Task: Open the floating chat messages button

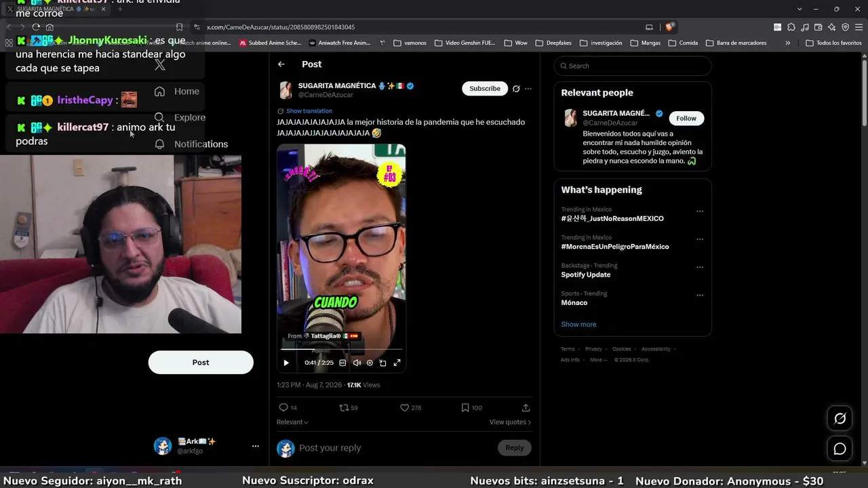Action: [840, 449]
